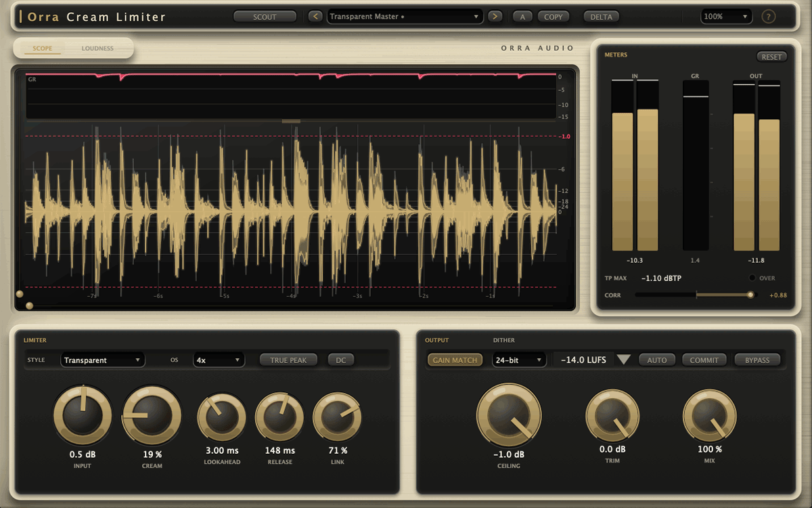Click the -4s timeline marker

291,296
